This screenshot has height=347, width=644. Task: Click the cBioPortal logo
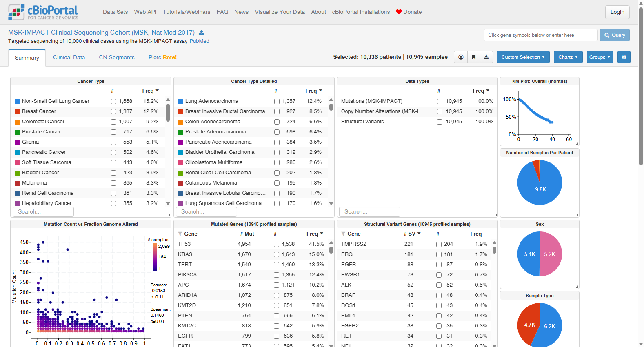(x=43, y=12)
